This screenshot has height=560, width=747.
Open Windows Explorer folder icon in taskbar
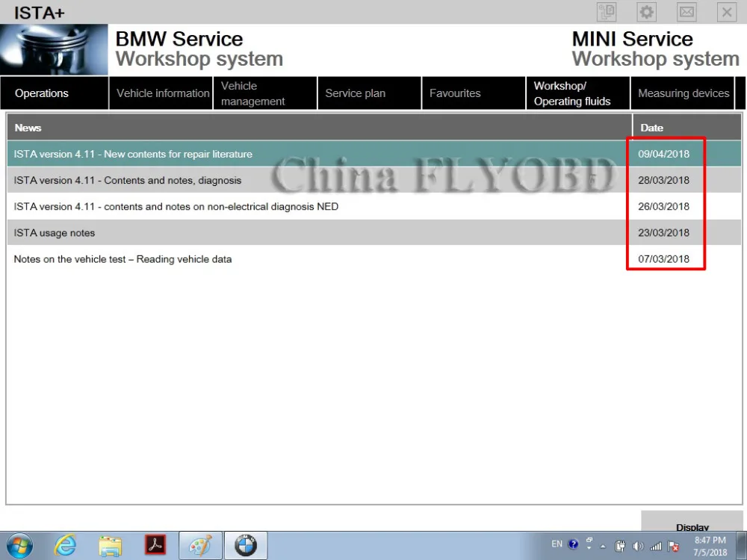[110, 546]
